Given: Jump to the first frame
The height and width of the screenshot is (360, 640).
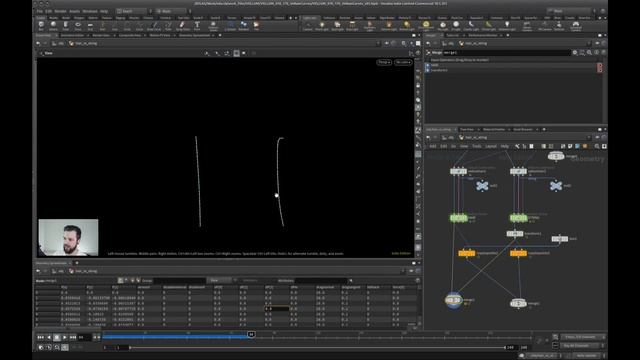Looking at the screenshot, I should click(x=40, y=337).
